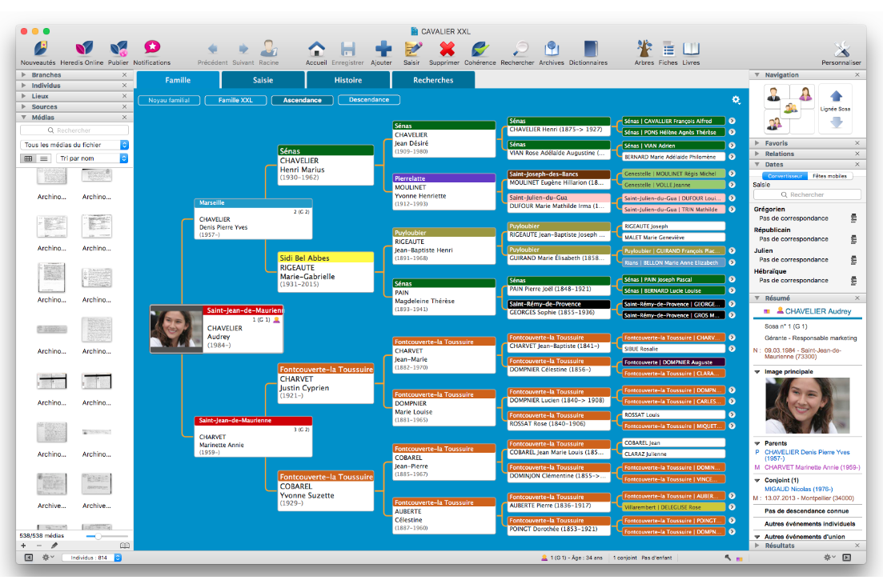Go to Suivant person
Screen dimensions: 883x588
[x=243, y=53]
